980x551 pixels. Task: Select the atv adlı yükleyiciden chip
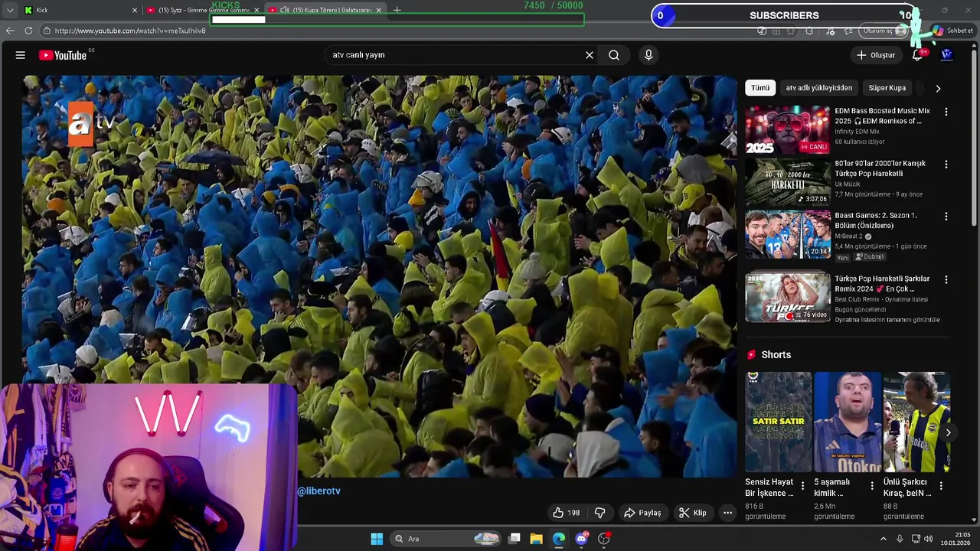click(x=818, y=88)
